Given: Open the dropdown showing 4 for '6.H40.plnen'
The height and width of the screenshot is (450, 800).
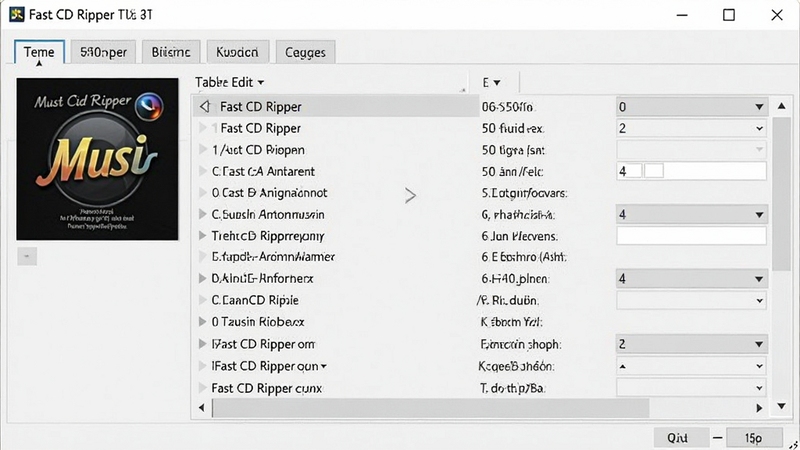Looking at the screenshot, I should [x=691, y=279].
